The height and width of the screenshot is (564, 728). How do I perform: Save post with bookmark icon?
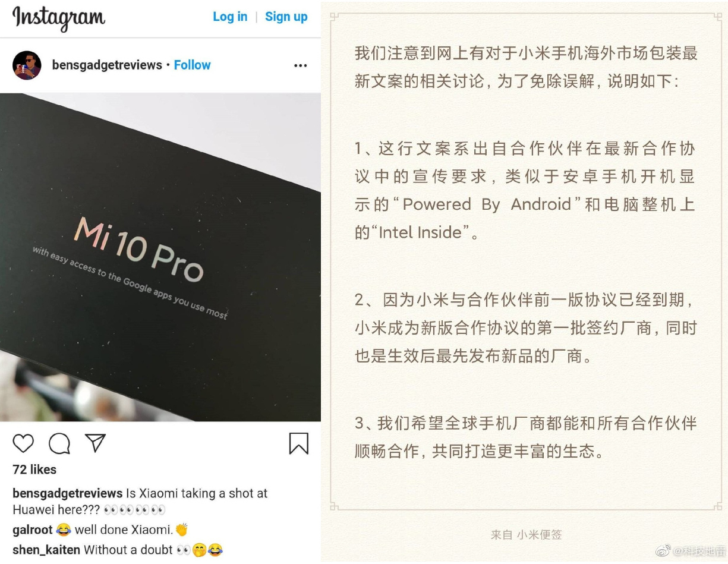tap(299, 443)
